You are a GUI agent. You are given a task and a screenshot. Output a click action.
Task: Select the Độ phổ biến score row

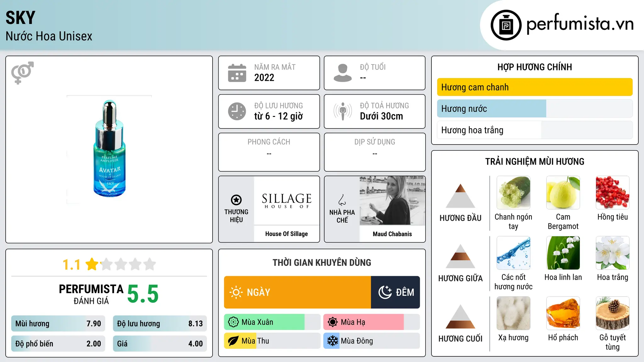(x=58, y=344)
